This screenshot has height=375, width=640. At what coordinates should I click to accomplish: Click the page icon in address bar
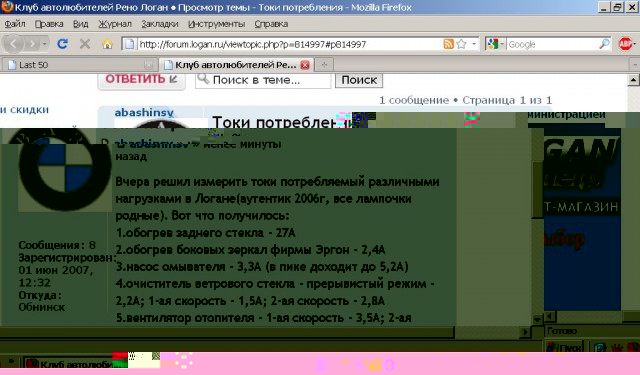click(x=129, y=44)
